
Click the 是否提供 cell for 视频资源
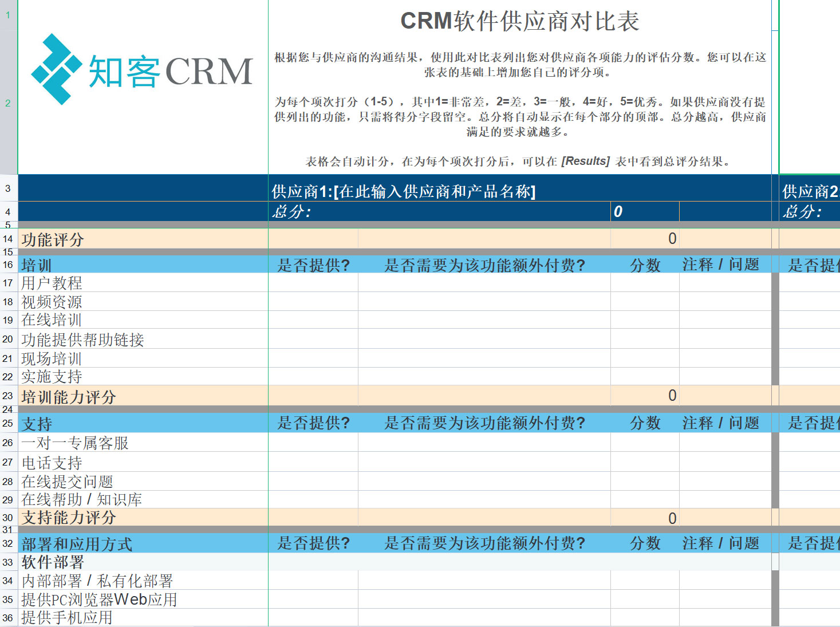[313, 302]
